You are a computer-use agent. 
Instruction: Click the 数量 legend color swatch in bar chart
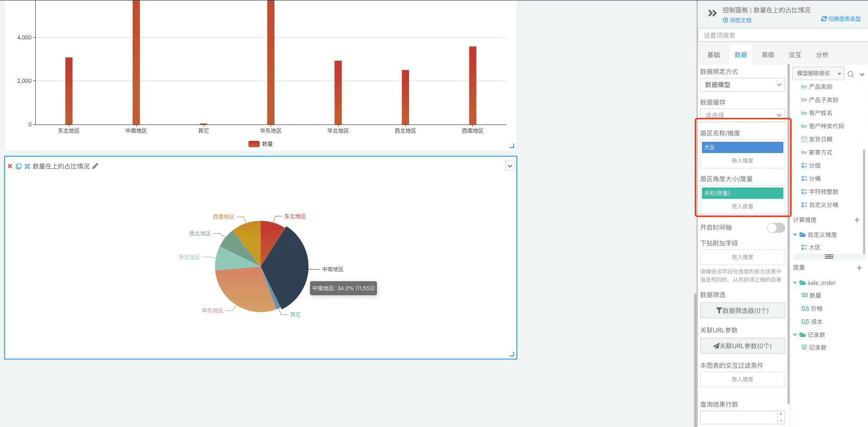coord(254,144)
